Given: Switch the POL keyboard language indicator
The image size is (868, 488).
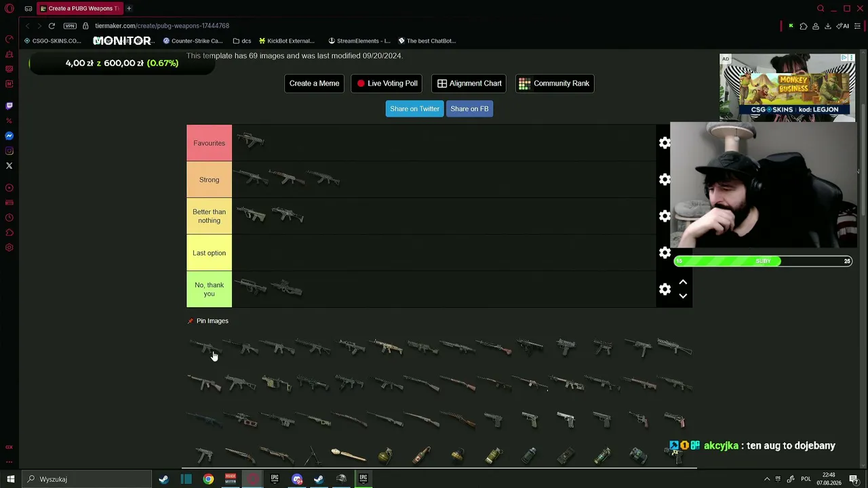Looking at the screenshot, I should [806, 479].
